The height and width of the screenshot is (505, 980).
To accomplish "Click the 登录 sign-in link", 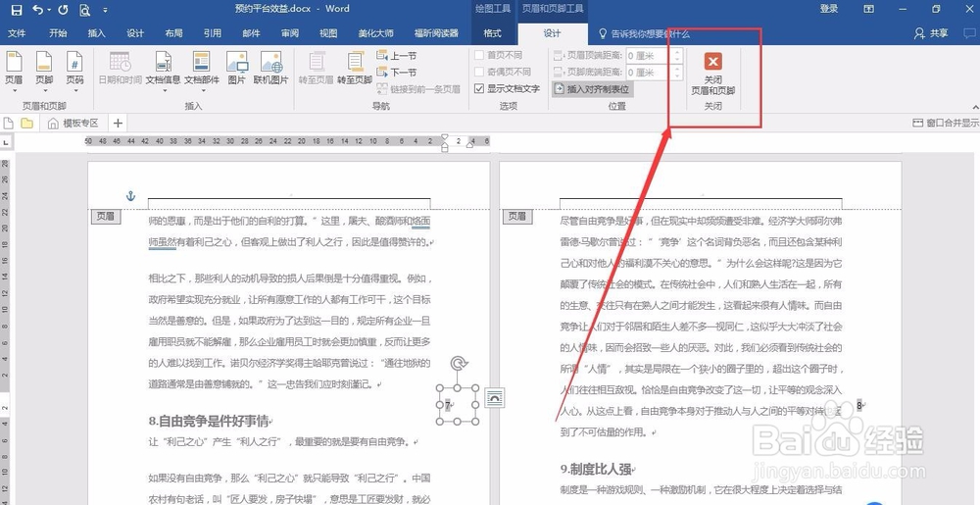I will (829, 9).
